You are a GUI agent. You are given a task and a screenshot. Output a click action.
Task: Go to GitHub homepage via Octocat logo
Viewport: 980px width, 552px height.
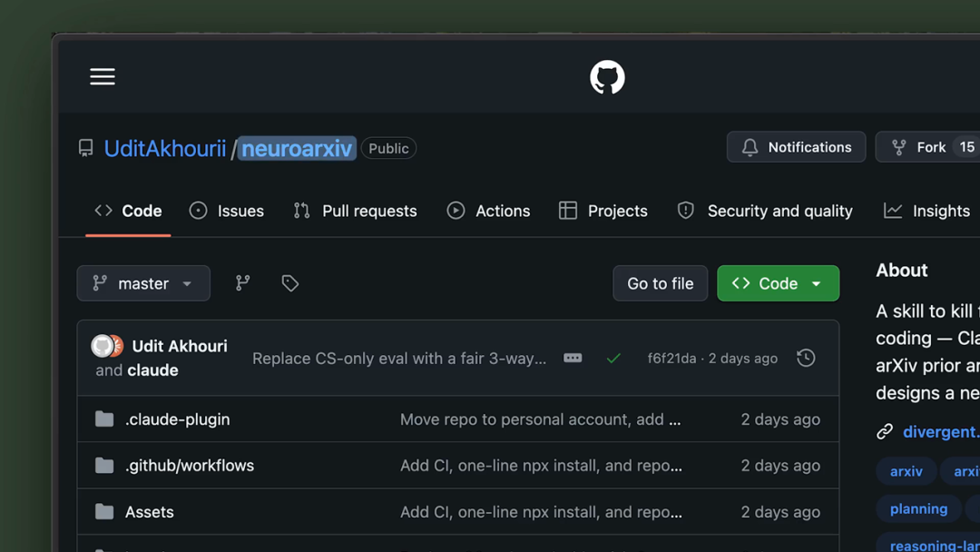coord(607,77)
